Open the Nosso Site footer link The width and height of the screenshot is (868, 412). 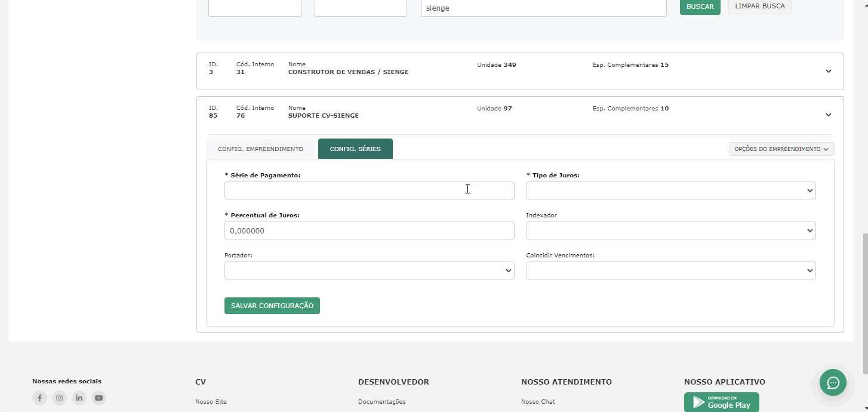point(211,402)
